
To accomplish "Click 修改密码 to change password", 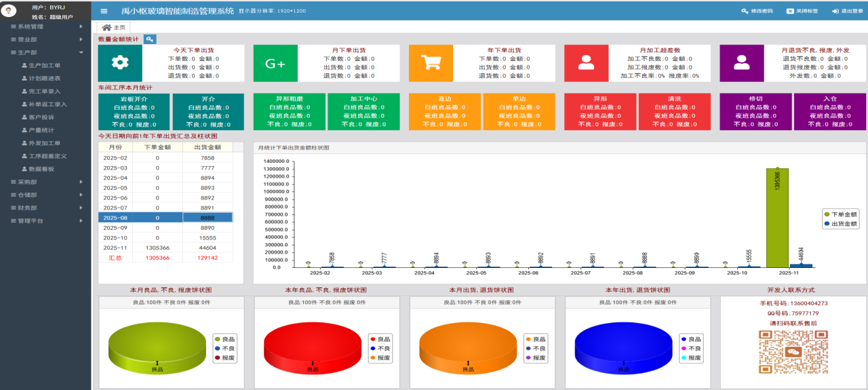I will pos(757,11).
